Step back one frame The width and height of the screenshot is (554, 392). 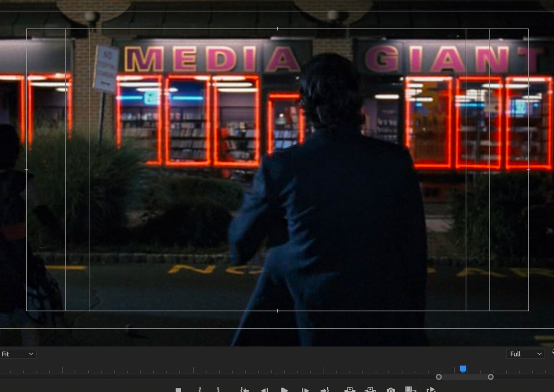pos(264,390)
